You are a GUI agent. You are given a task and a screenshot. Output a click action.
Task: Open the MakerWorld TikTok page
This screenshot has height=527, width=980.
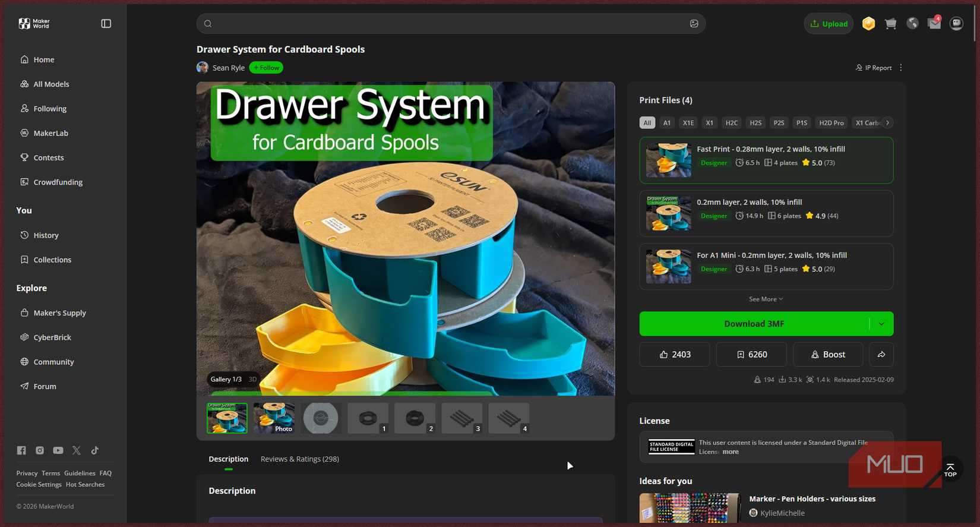pos(95,450)
